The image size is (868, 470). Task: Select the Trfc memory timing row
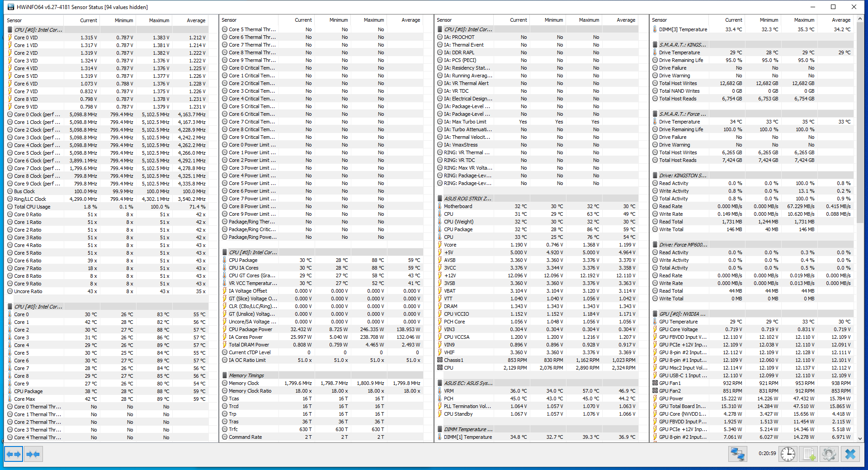point(322,429)
